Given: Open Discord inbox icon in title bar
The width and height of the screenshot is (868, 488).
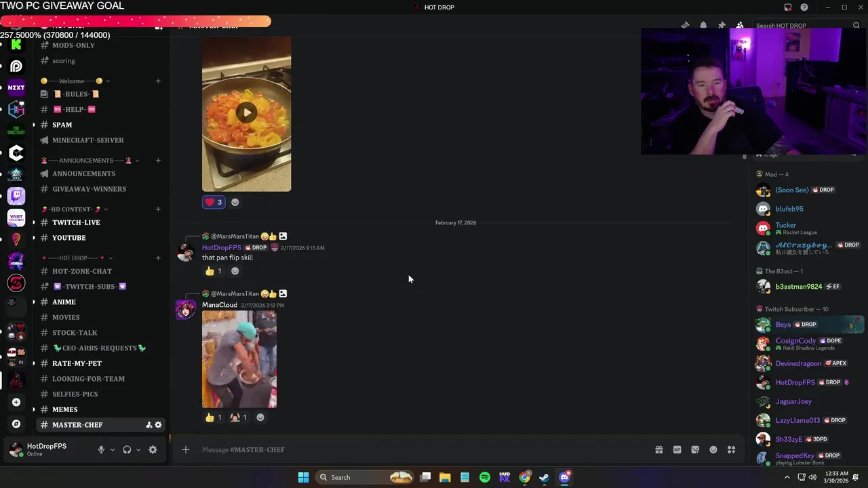Looking at the screenshot, I should [788, 7].
